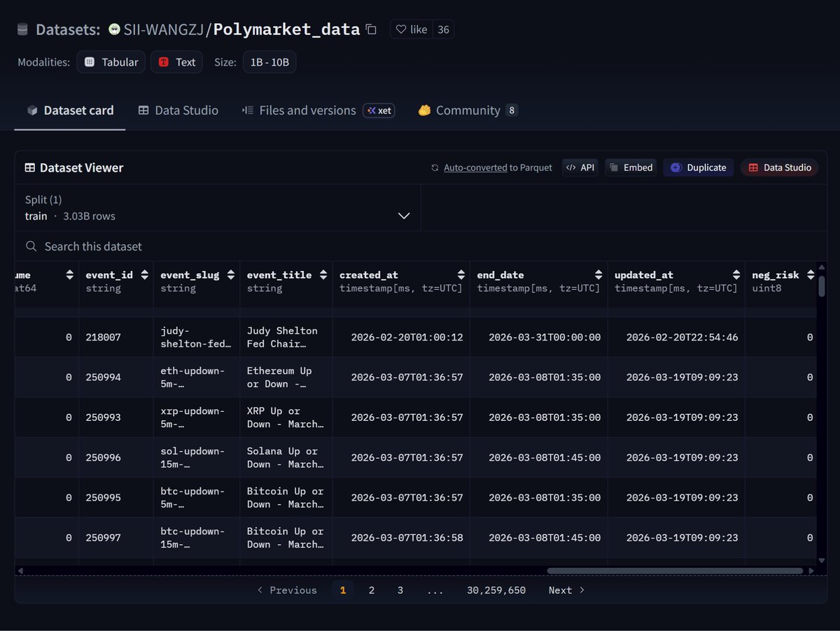
Task: Sort by neg_risk column
Action: tap(811, 275)
